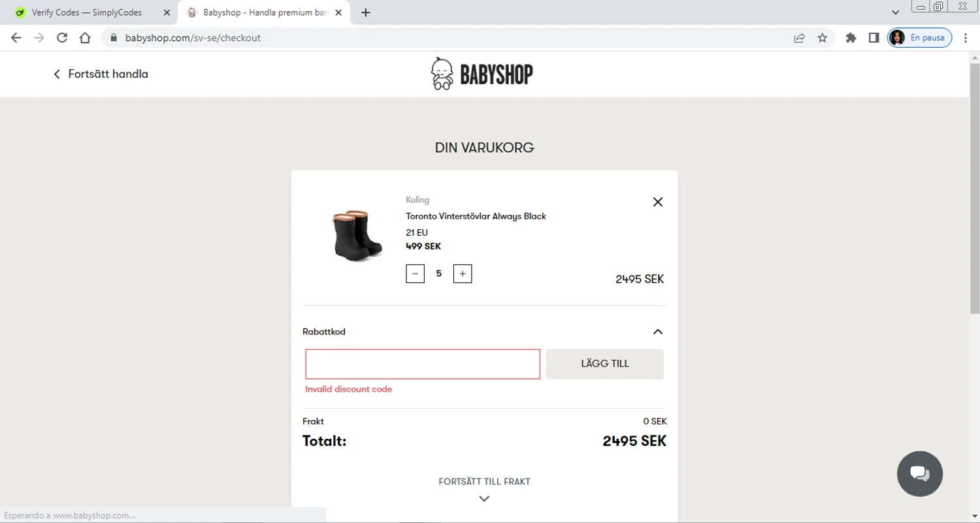The image size is (980, 523).
Task: Expand the shipping section down chevron
Action: click(484, 499)
